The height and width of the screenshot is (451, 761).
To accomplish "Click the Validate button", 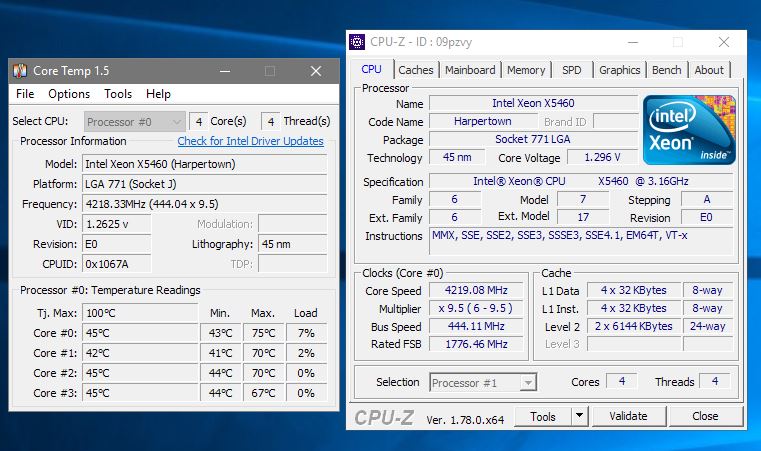I will tap(629, 416).
